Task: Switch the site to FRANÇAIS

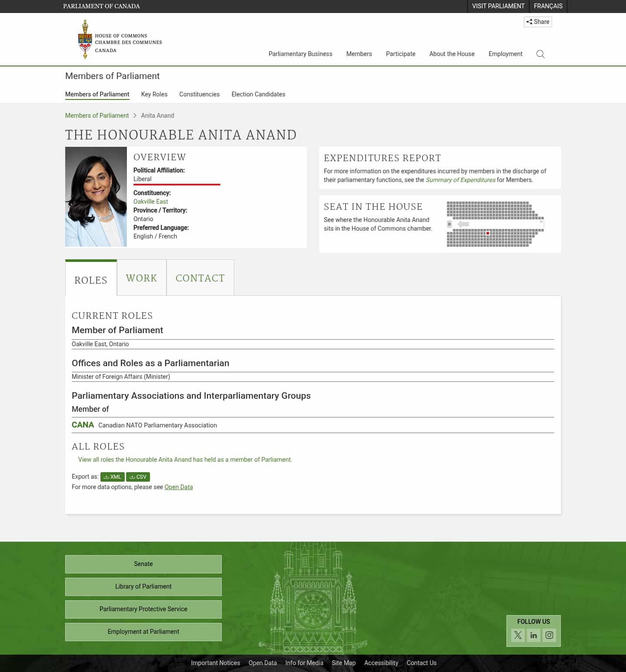Action: tap(548, 6)
